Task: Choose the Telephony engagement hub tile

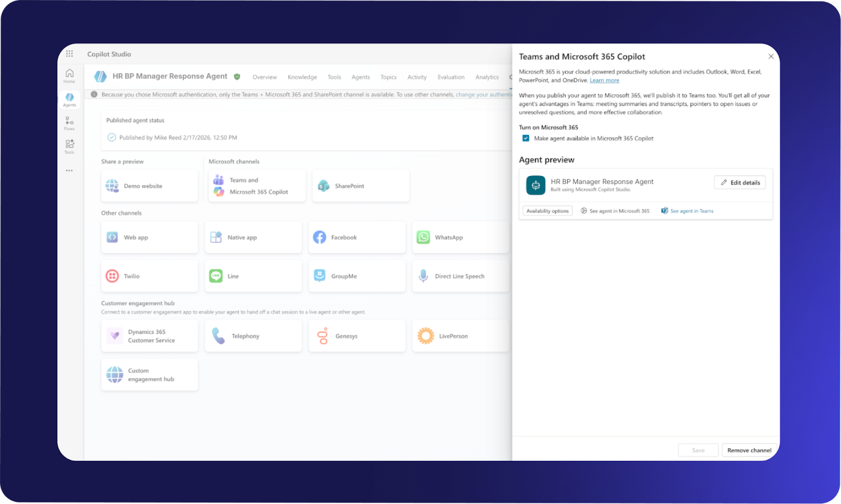Action: pos(253,336)
